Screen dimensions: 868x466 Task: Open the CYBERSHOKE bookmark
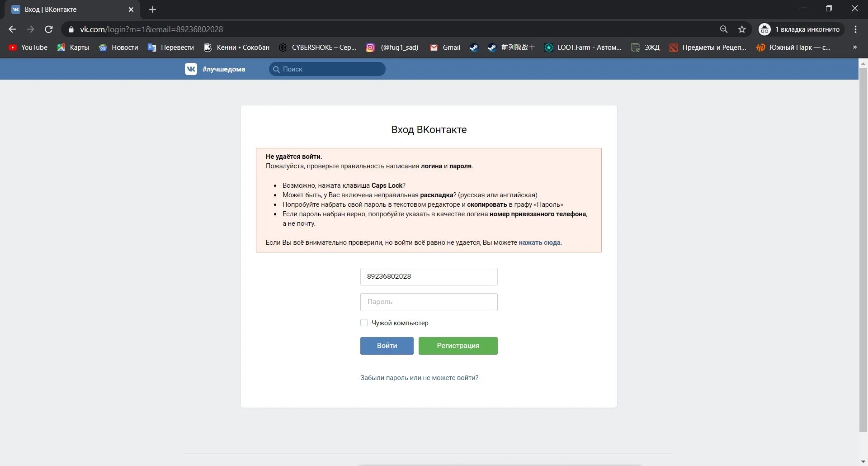click(x=317, y=48)
